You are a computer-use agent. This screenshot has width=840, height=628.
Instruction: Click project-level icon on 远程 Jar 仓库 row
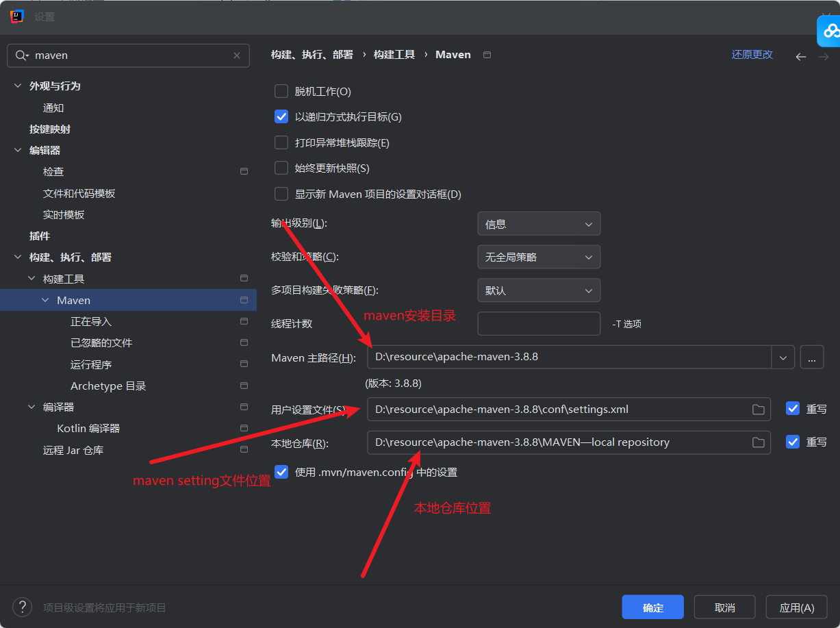244,450
